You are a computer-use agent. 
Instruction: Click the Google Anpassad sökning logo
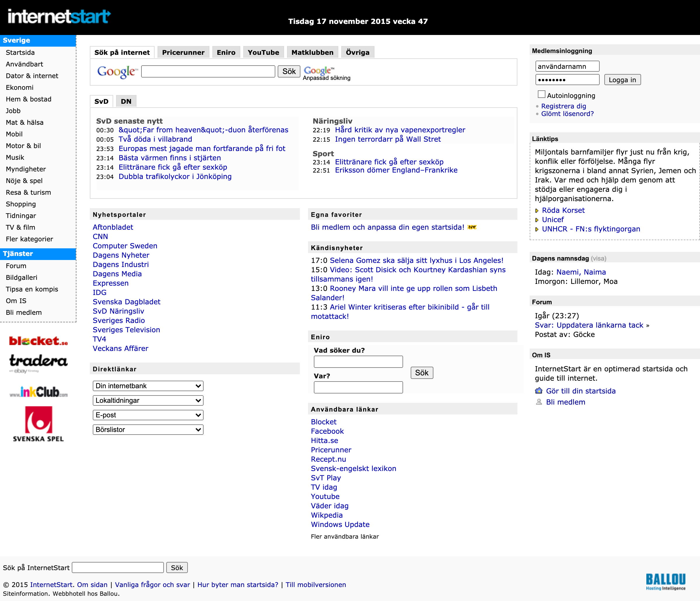(326, 73)
